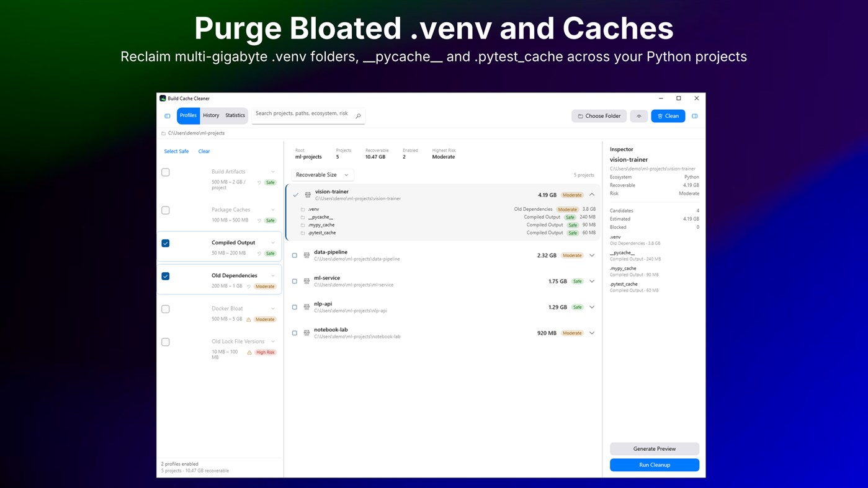Click the Clear link above profiles

(x=204, y=151)
